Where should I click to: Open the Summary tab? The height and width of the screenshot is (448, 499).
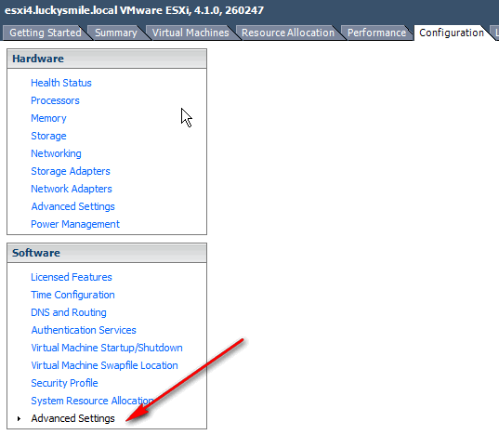tap(116, 33)
